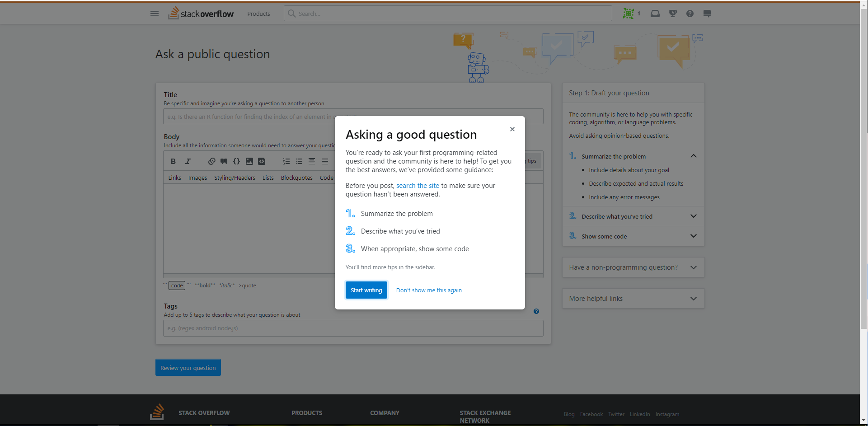This screenshot has width=868, height=426.
Task: Open the help center question-mark icon
Action: coord(690,14)
